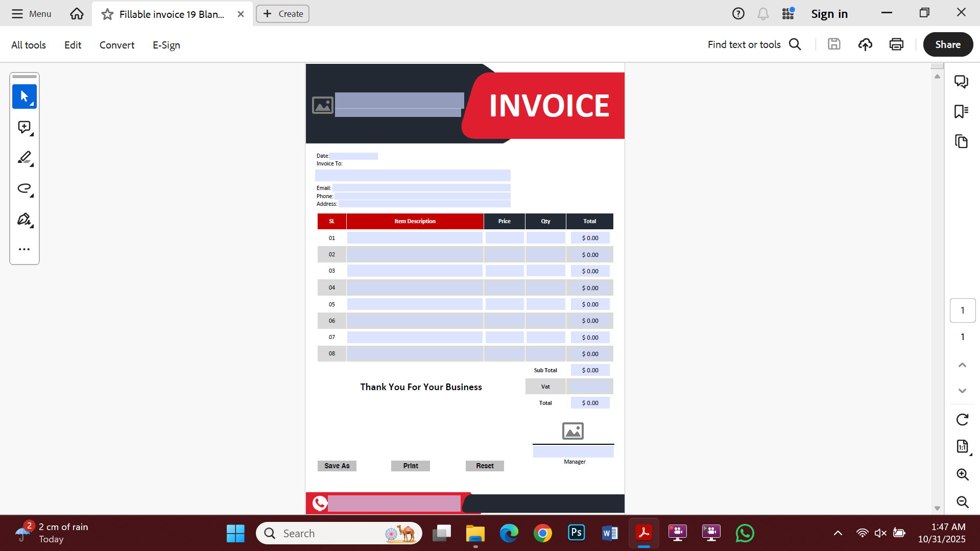The width and height of the screenshot is (980, 551).
Task: Zoom in on the document
Action: [x=962, y=474]
